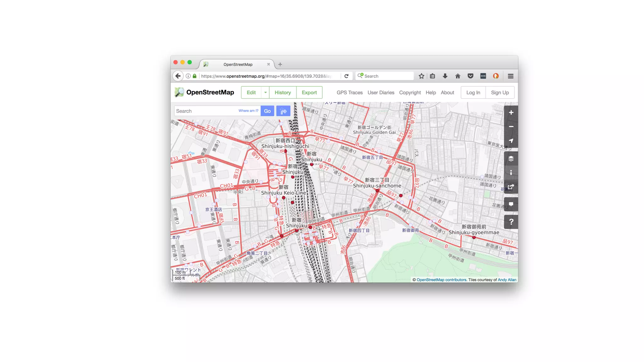The width and height of the screenshot is (644, 362).
Task: Open directions using the arrow icon
Action: tap(283, 111)
